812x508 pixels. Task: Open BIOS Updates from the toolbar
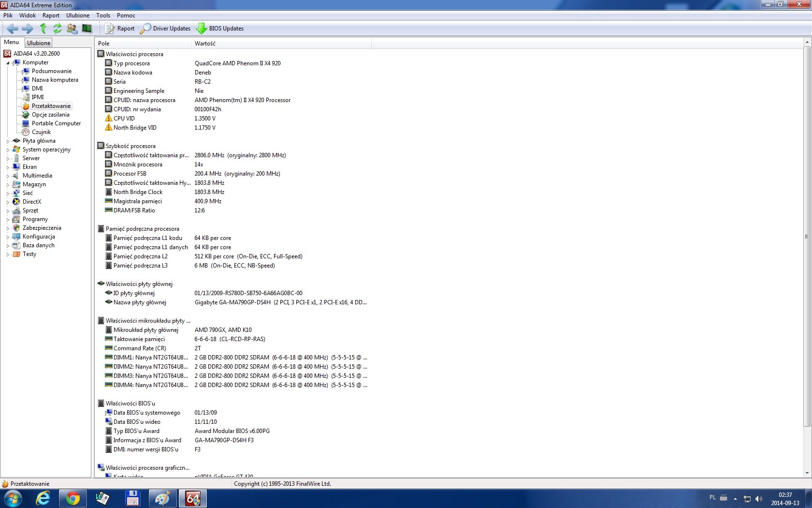(x=220, y=29)
